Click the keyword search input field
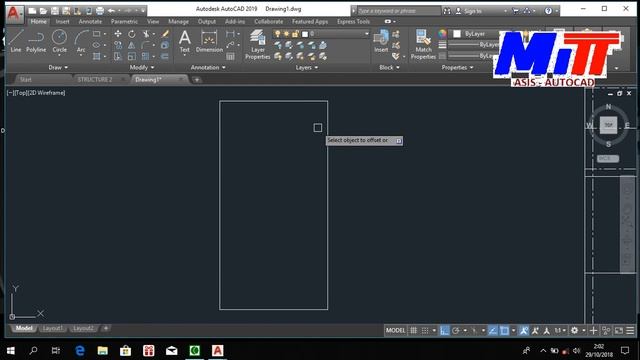 (398, 11)
